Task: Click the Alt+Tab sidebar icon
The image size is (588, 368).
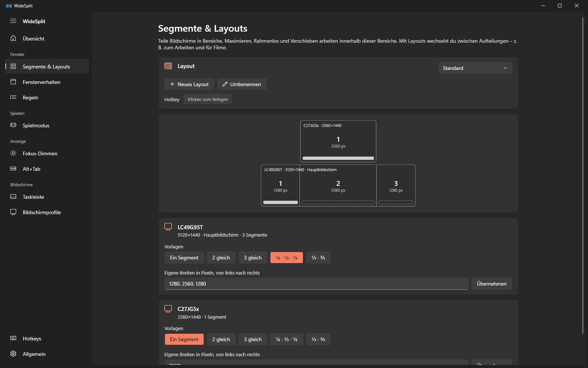Action: 13,169
